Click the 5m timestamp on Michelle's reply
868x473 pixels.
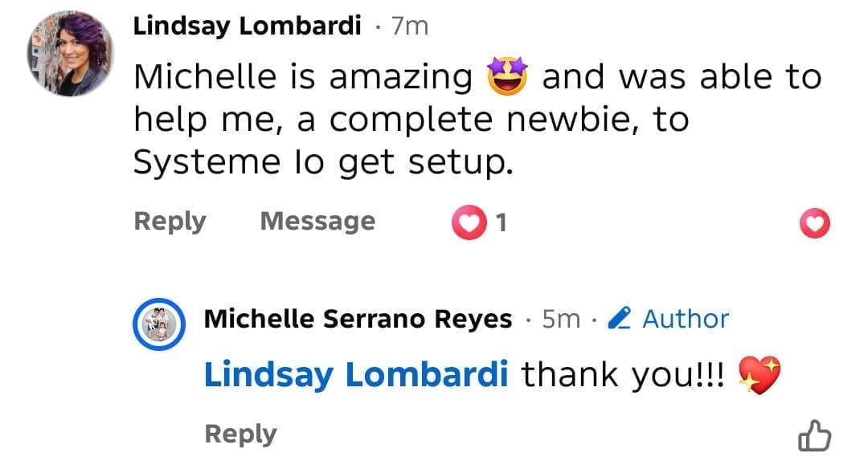pyautogui.click(x=561, y=319)
